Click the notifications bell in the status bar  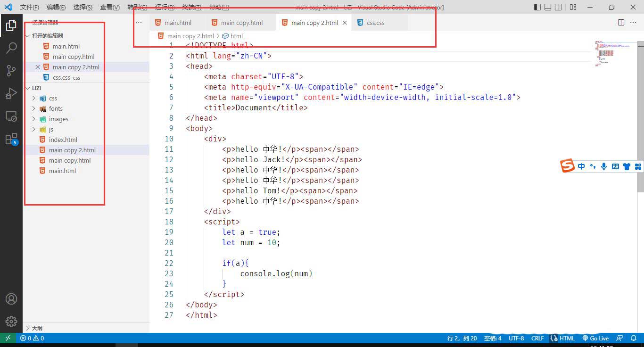pos(634,338)
